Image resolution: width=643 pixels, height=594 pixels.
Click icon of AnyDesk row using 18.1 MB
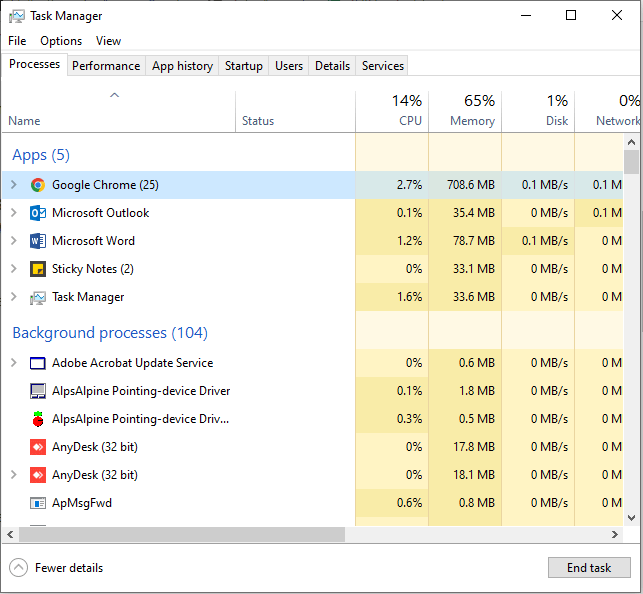click(x=38, y=475)
